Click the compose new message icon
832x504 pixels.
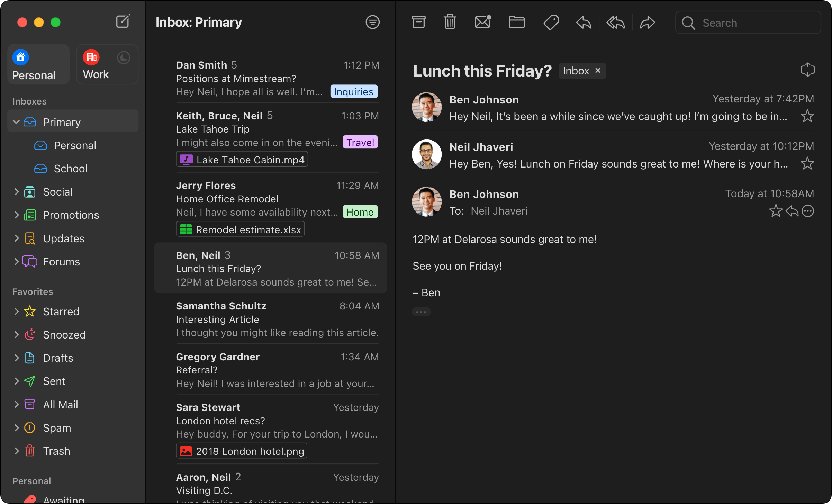[x=123, y=21]
